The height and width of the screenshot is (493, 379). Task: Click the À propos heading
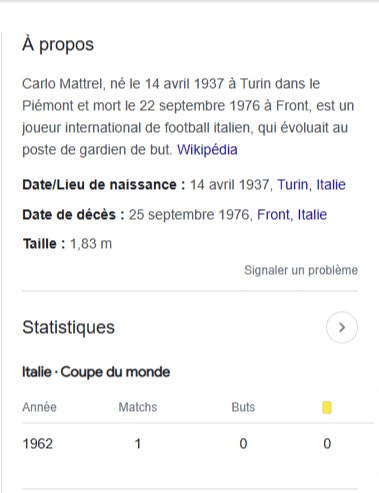point(58,44)
